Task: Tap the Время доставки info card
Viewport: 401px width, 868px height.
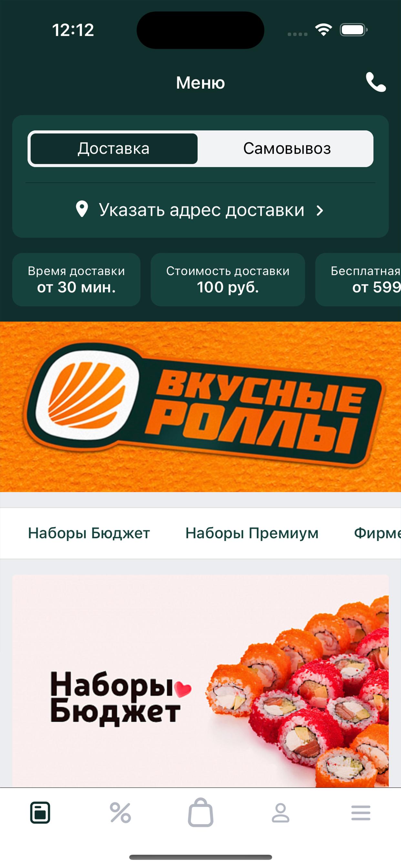Action: 77,279
